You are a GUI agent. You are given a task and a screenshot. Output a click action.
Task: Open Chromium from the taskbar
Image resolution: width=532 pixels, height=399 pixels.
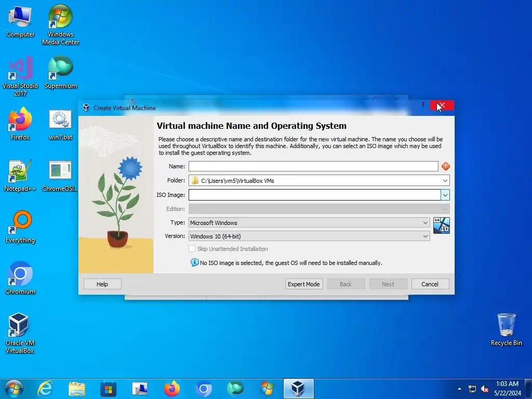coord(204,389)
